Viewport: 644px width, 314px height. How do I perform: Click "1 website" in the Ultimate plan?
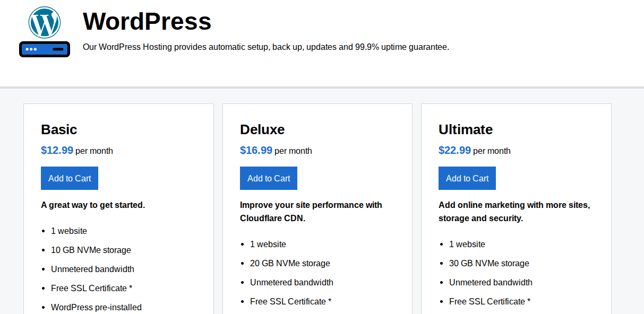click(467, 244)
